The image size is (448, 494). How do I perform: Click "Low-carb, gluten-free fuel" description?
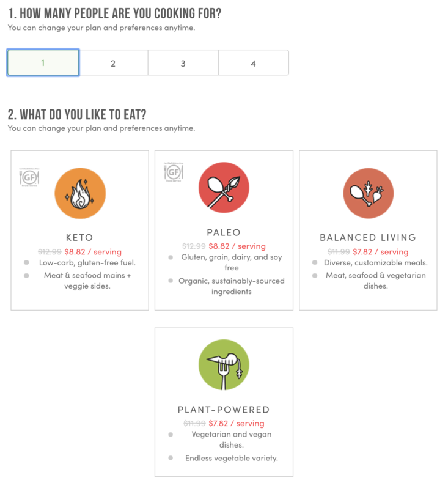[87, 263]
